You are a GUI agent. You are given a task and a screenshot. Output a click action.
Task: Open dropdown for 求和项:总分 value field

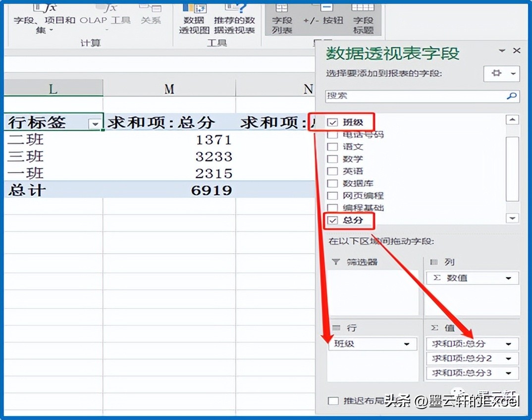pyautogui.click(x=508, y=344)
